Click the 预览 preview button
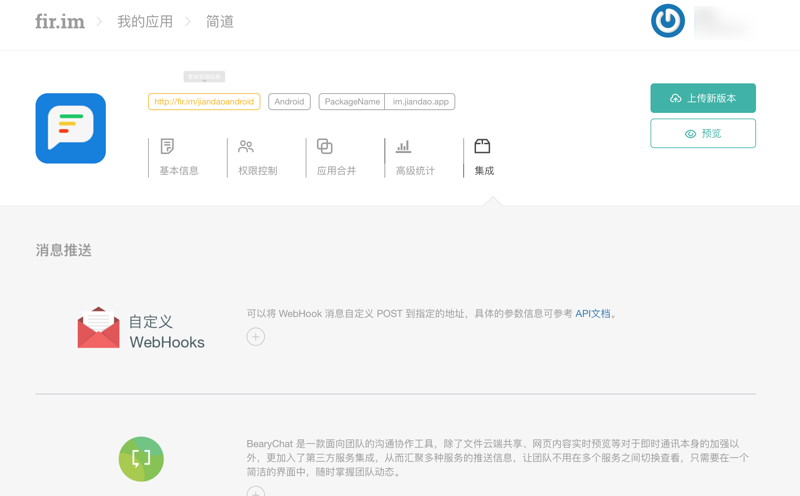Screen dimensions: 800x496 coord(703,133)
